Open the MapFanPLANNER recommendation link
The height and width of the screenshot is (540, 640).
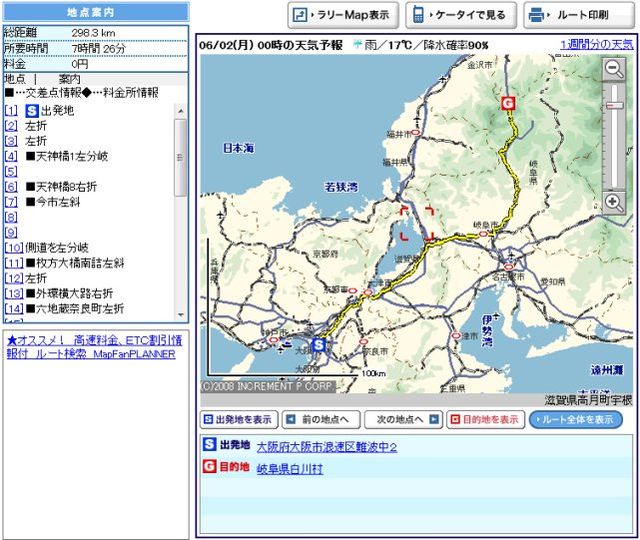[x=94, y=347]
